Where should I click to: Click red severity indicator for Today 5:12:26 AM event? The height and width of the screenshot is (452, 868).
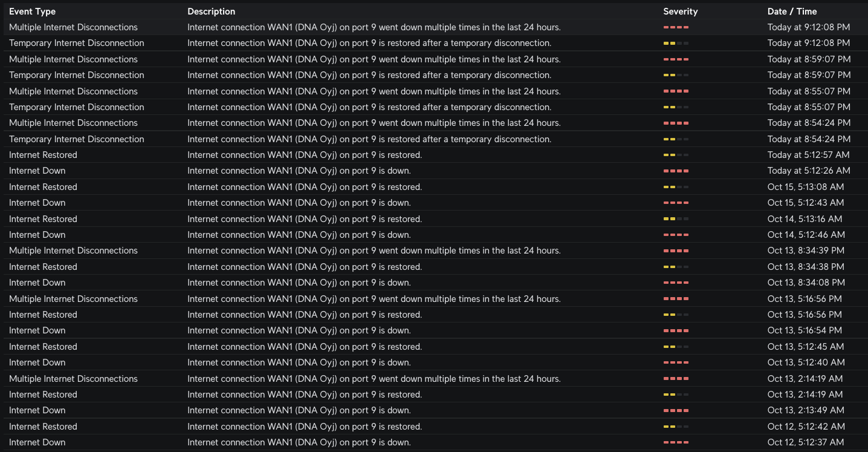[x=676, y=171]
